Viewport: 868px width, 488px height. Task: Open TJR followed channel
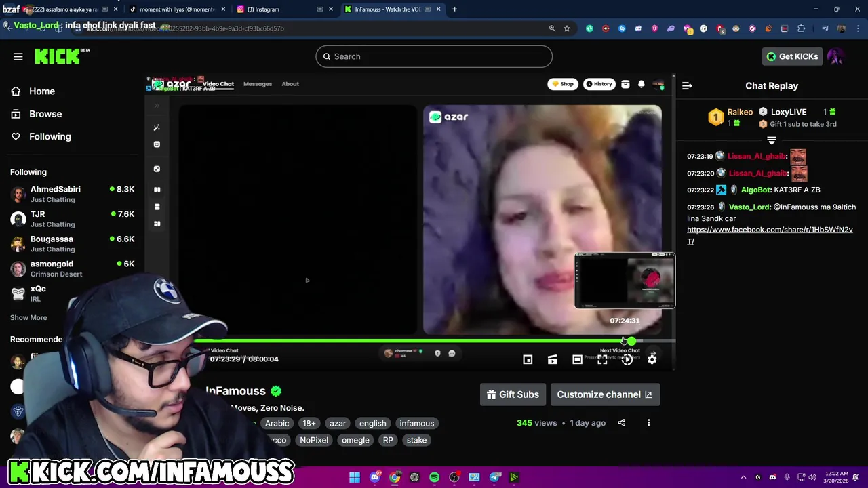(x=72, y=219)
